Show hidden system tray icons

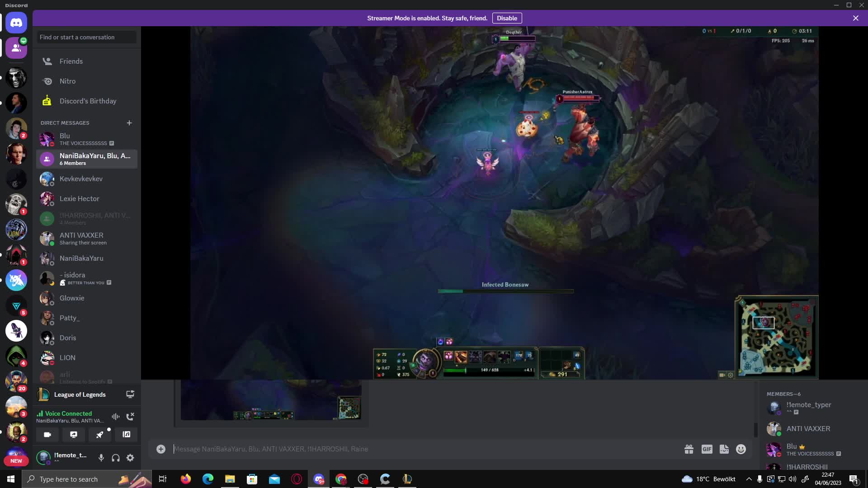(x=749, y=479)
